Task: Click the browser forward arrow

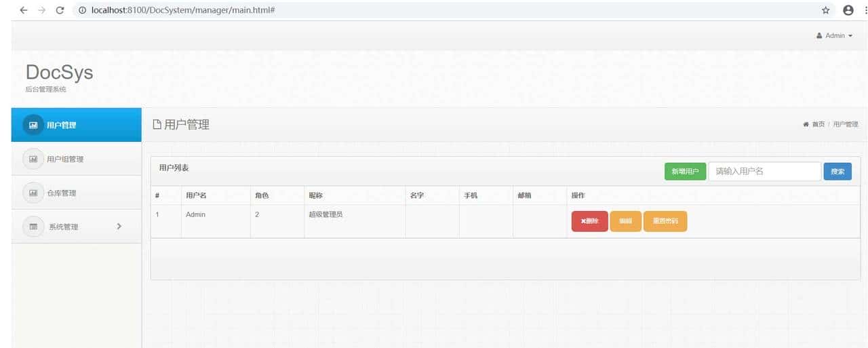Action: coord(41,10)
